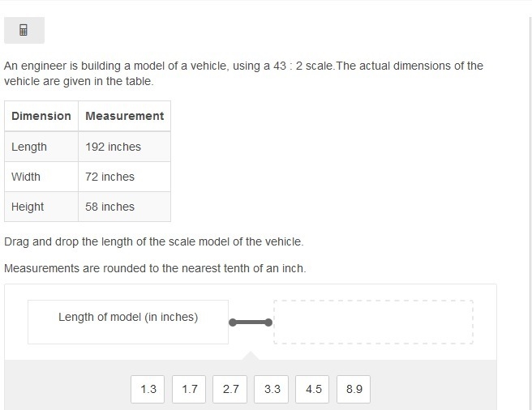This screenshot has width=532, height=410.
Task: Click the Length of model label box
Action: pyautogui.click(x=128, y=322)
